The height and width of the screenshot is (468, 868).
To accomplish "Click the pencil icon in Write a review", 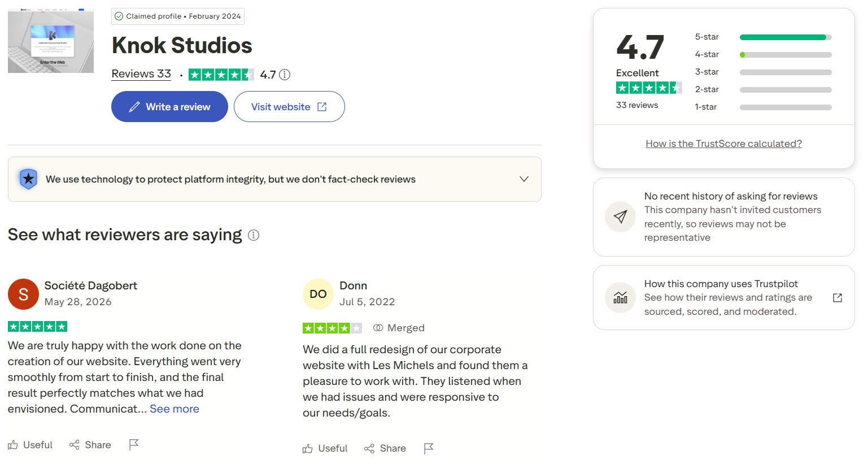I will [134, 107].
